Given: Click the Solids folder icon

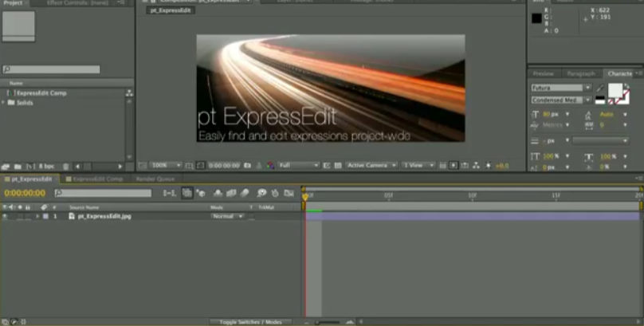Looking at the screenshot, I should click(x=11, y=103).
